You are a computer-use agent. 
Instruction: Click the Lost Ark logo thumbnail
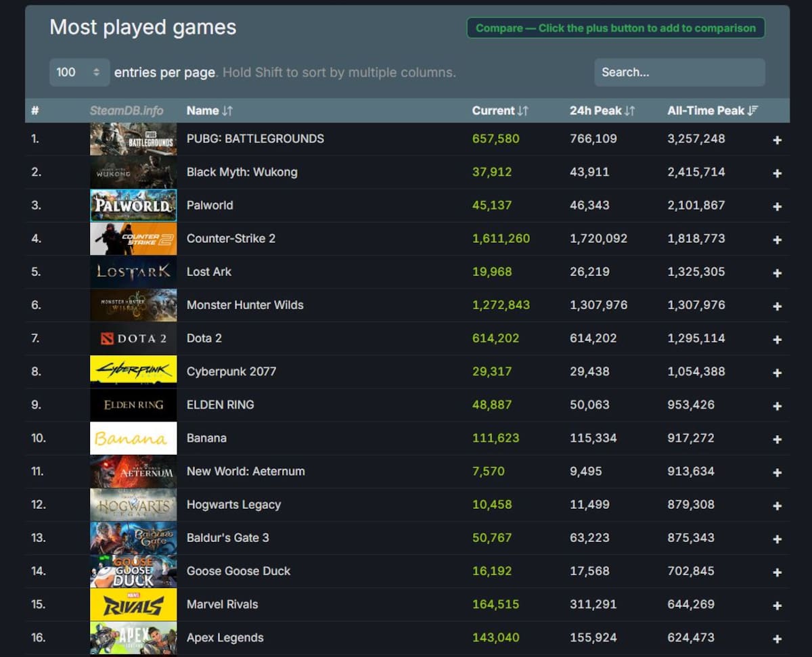point(133,271)
